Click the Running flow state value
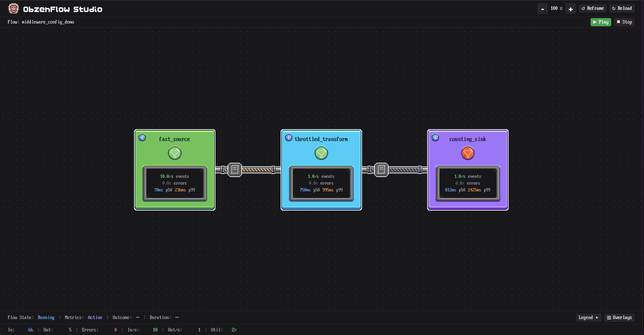 (46, 318)
